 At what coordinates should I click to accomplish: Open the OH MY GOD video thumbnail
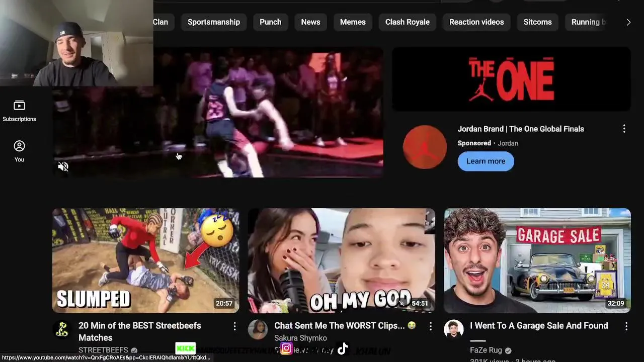click(x=342, y=260)
